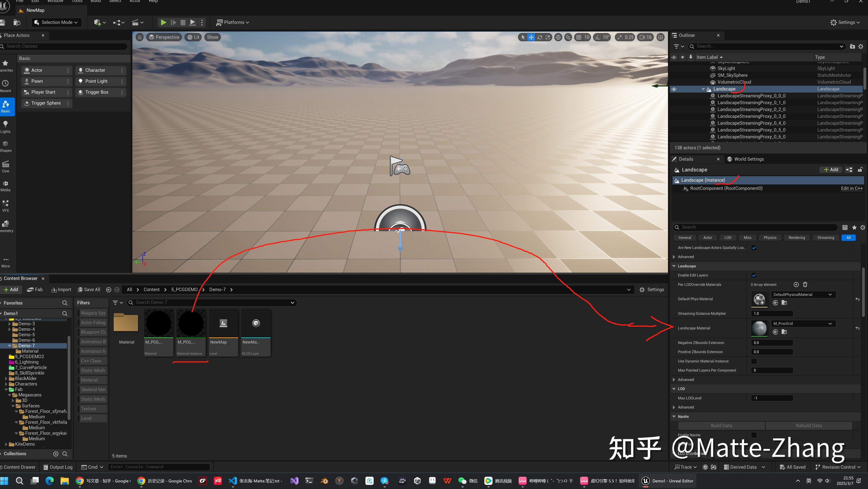Select Player Start in the Place Actors panel
Viewport: 868px width, 489px height.
(x=44, y=92)
